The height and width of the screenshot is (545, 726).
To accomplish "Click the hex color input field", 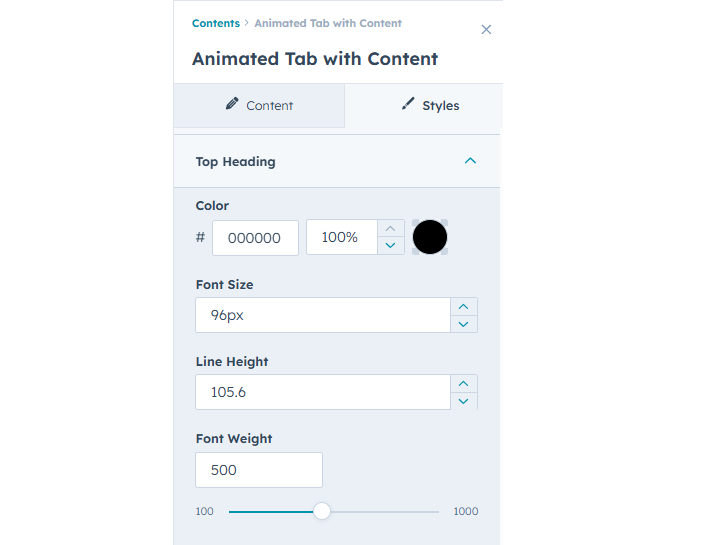I will click(x=255, y=238).
